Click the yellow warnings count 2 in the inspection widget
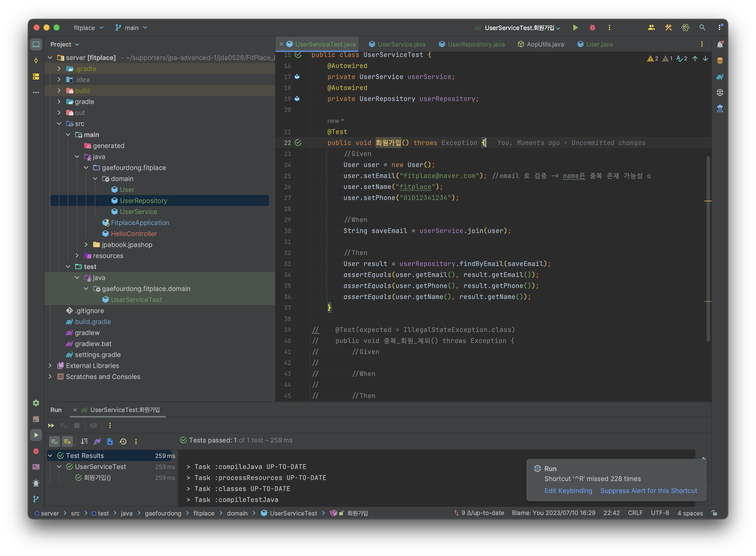This screenshot has height=556, width=756. (x=653, y=58)
